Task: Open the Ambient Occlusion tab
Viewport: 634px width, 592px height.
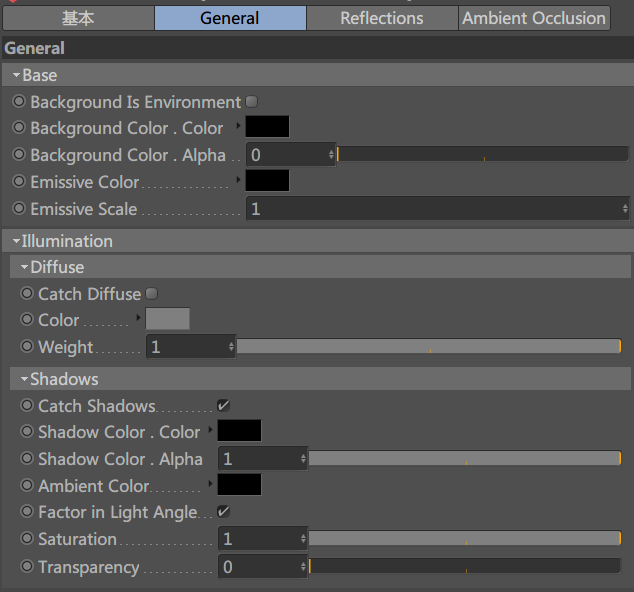Action: click(534, 18)
